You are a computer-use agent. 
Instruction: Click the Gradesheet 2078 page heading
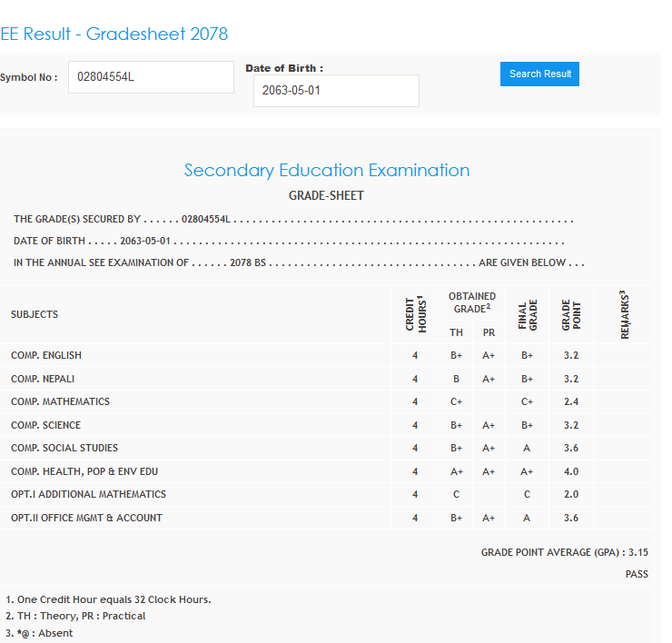click(x=114, y=35)
